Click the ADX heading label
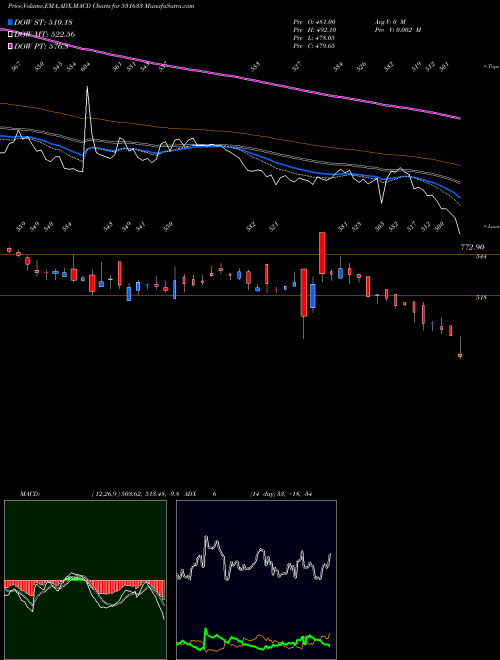 (x=190, y=494)
